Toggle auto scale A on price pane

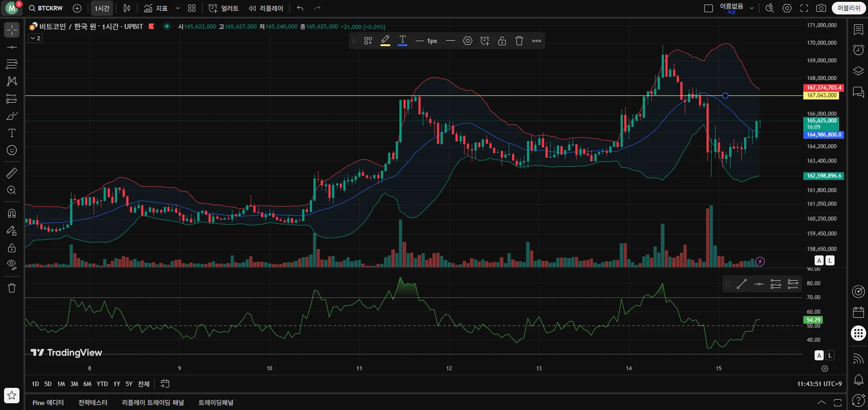pyautogui.click(x=819, y=260)
